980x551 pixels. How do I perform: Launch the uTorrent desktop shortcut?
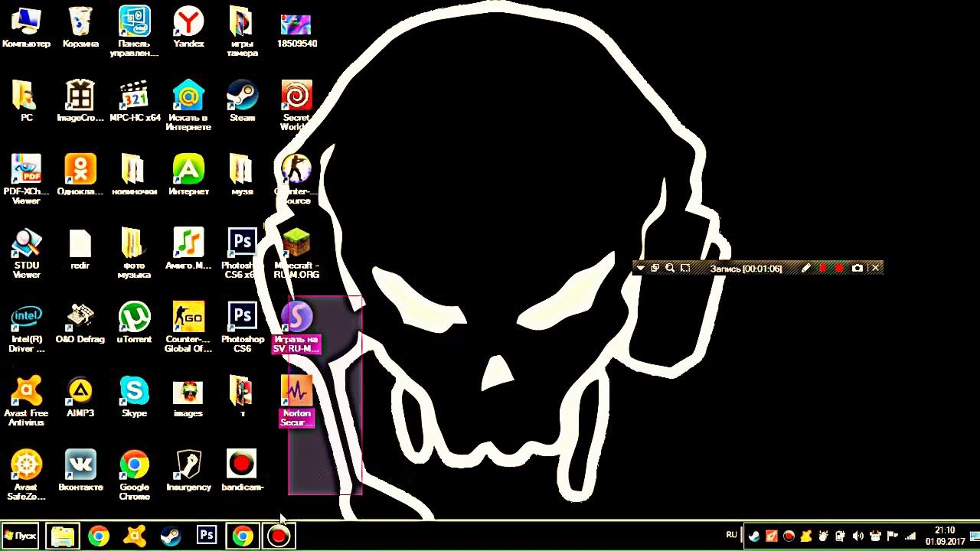point(134,324)
